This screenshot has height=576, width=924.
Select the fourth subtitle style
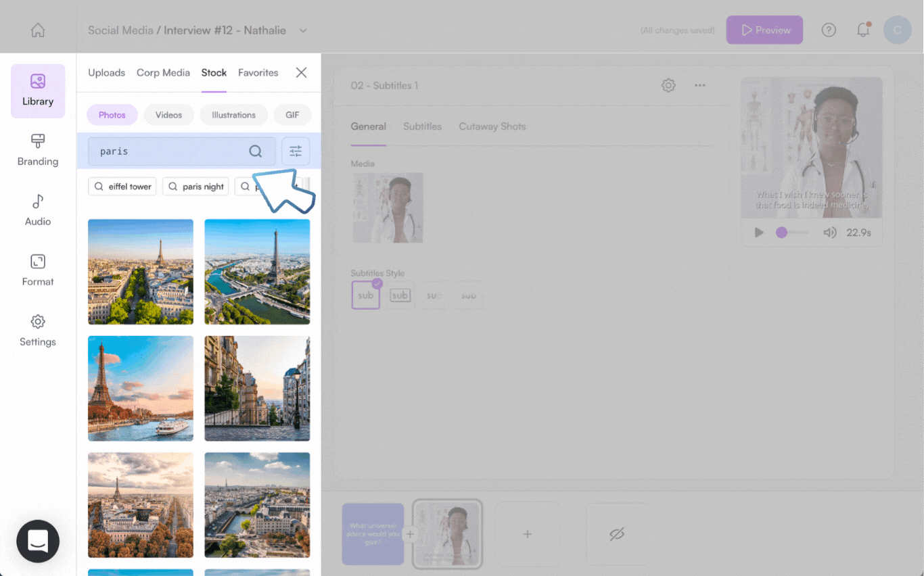coord(469,295)
